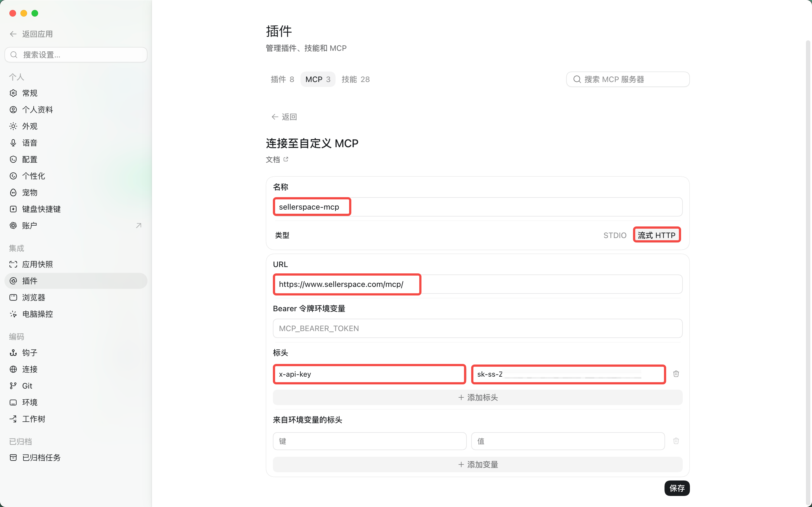Click the icon beside 配置

[14, 160]
